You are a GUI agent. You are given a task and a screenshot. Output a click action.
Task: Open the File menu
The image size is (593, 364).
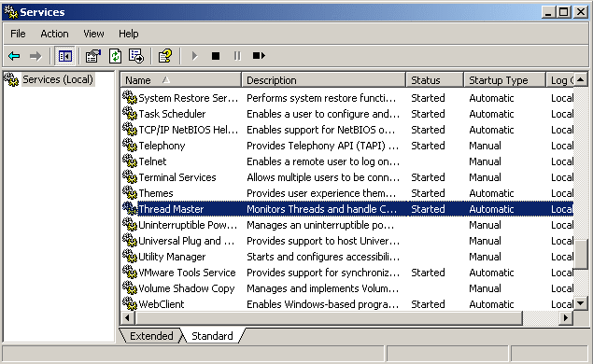(x=18, y=34)
